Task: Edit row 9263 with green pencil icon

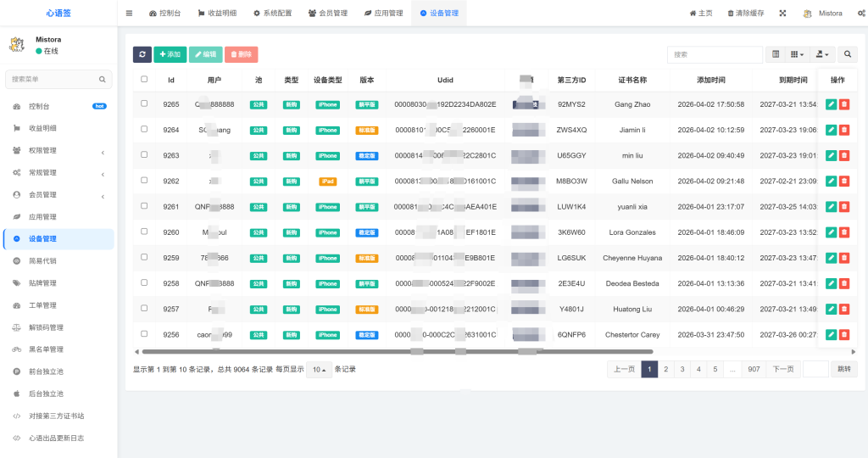Action: 831,155
